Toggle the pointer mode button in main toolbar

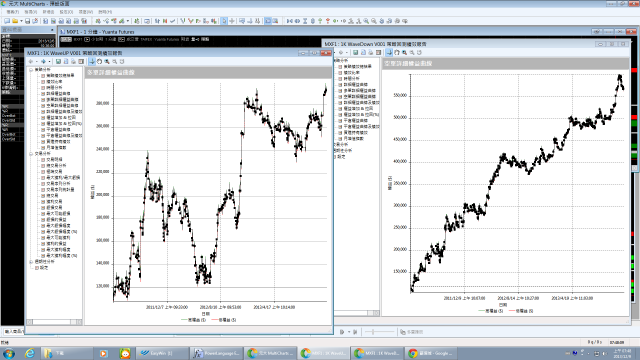[x=224, y=21]
